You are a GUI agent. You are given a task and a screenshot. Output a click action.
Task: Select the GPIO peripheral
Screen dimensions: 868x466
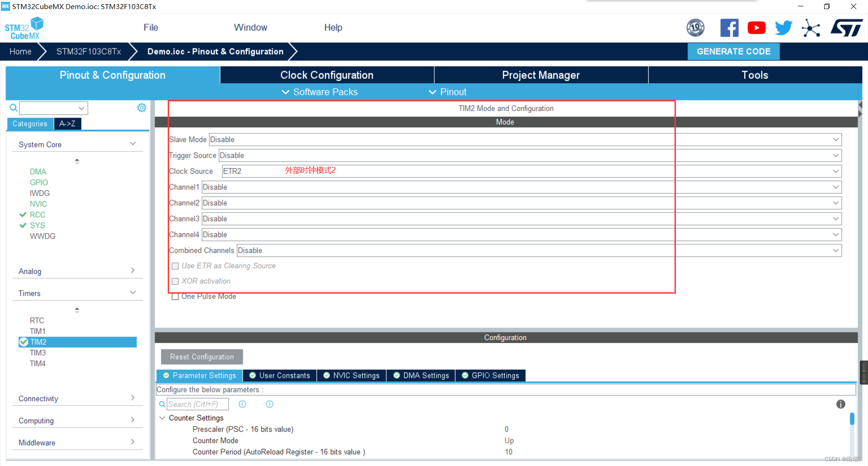click(39, 182)
